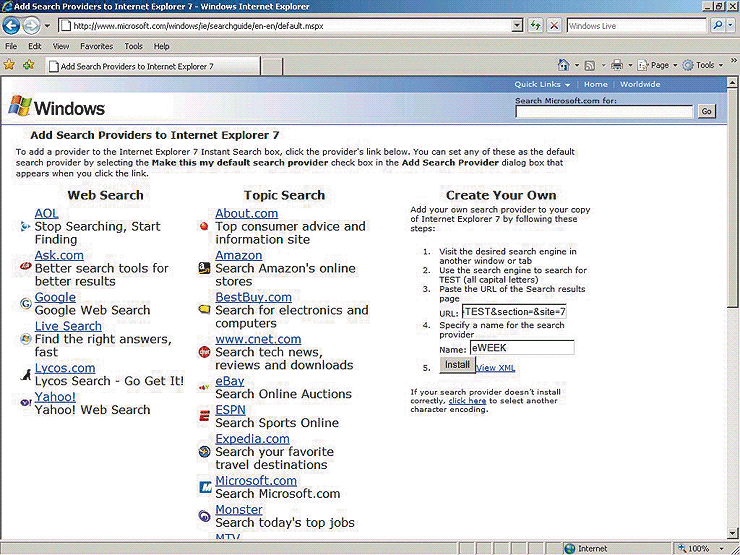Click the Search Microsoft.com text box

click(604, 112)
